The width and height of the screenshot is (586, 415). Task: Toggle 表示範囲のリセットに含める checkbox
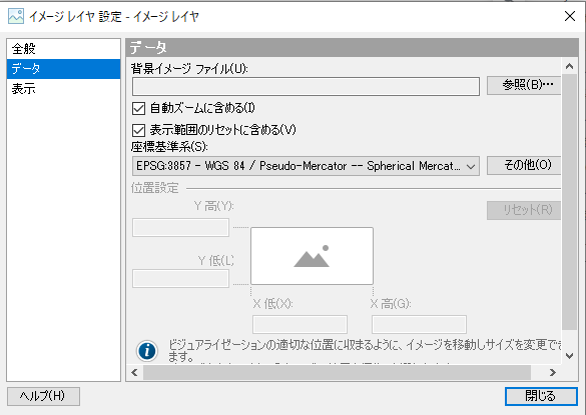coord(139,130)
